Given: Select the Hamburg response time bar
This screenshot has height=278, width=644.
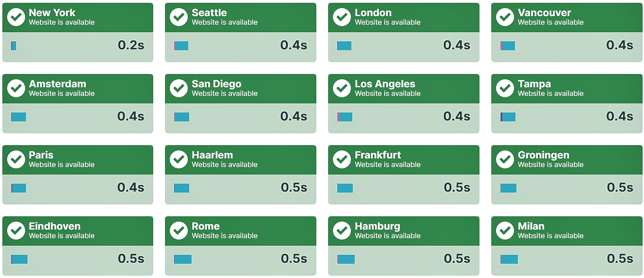Looking at the screenshot, I should click(x=346, y=259).
